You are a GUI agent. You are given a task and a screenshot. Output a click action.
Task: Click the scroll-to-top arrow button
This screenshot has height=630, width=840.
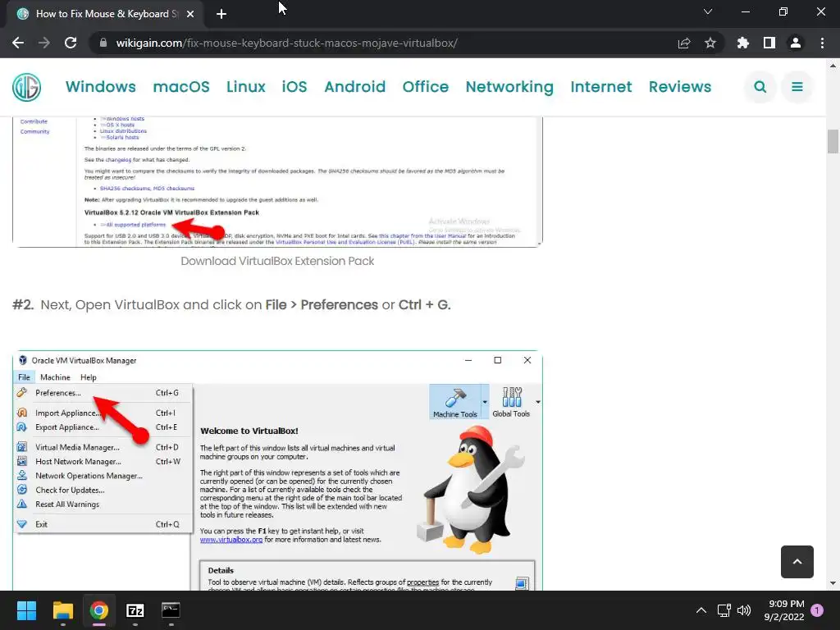[x=797, y=561]
